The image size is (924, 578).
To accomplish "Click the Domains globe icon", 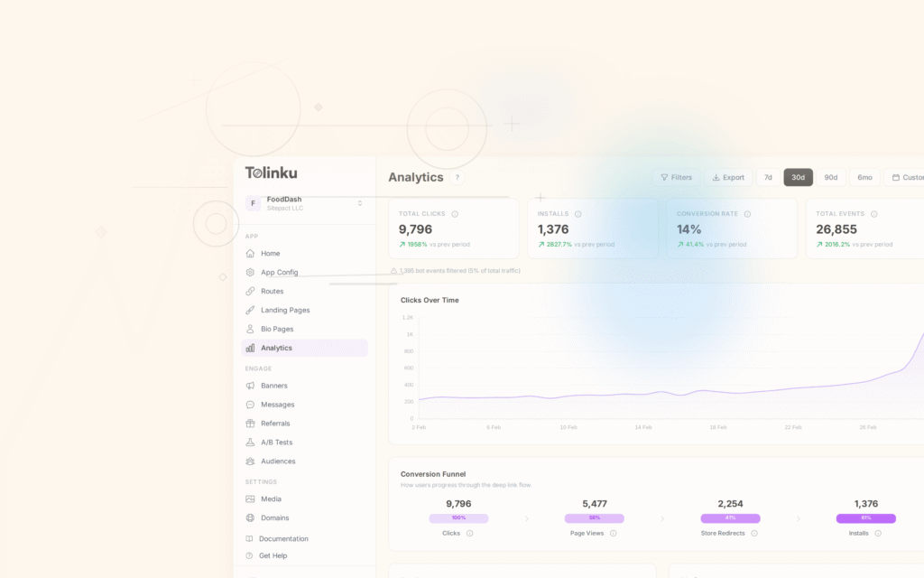I will pyautogui.click(x=250, y=517).
